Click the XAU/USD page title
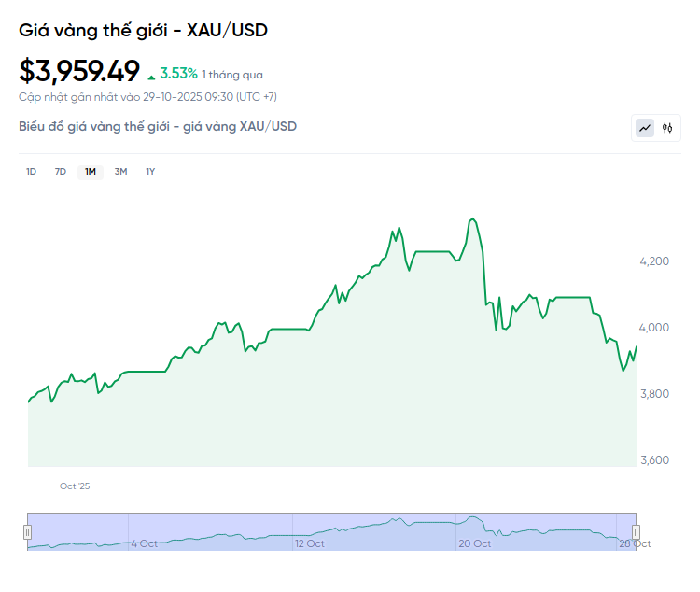The height and width of the screenshot is (592, 700). (143, 30)
